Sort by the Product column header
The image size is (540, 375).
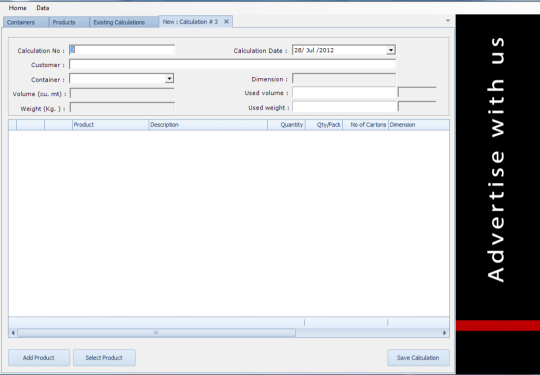[x=111, y=125]
